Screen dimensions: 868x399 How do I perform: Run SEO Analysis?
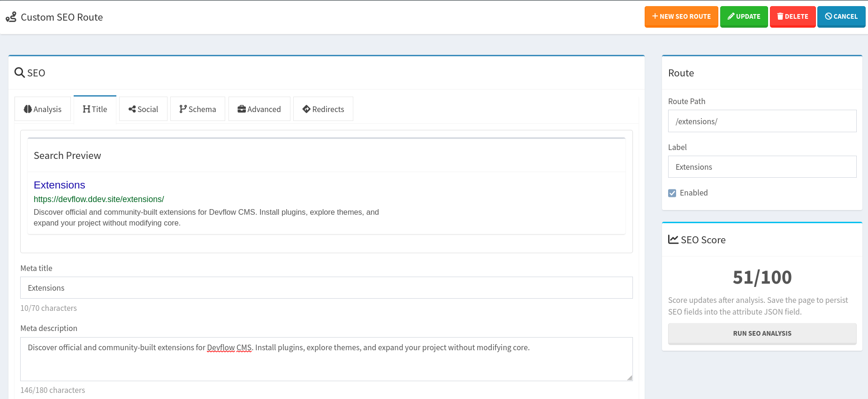pos(762,333)
